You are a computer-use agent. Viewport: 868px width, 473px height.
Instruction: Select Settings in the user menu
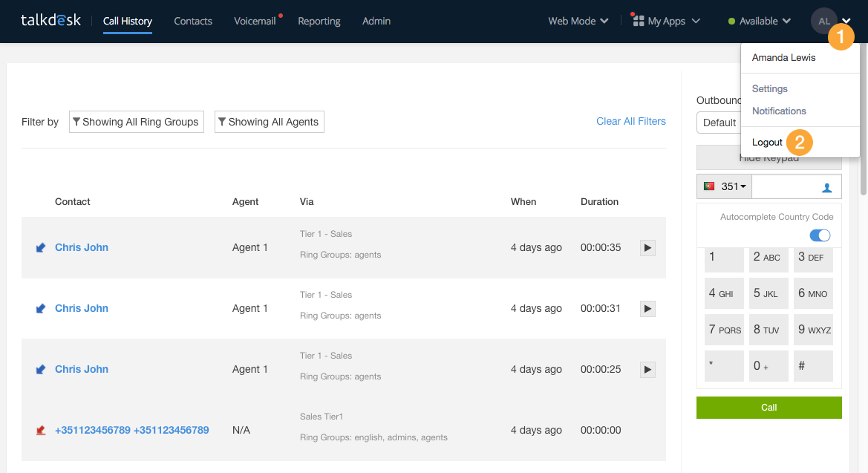tap(769, 88)
